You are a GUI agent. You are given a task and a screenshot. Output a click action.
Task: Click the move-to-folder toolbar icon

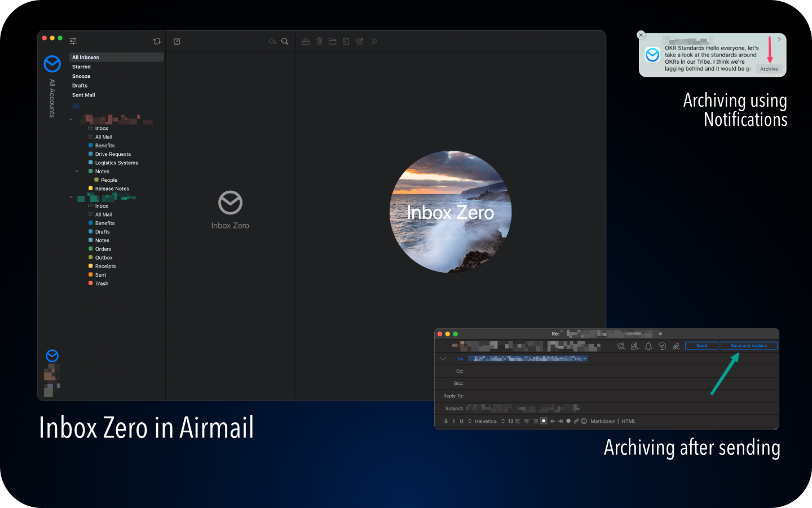[333, 41]
